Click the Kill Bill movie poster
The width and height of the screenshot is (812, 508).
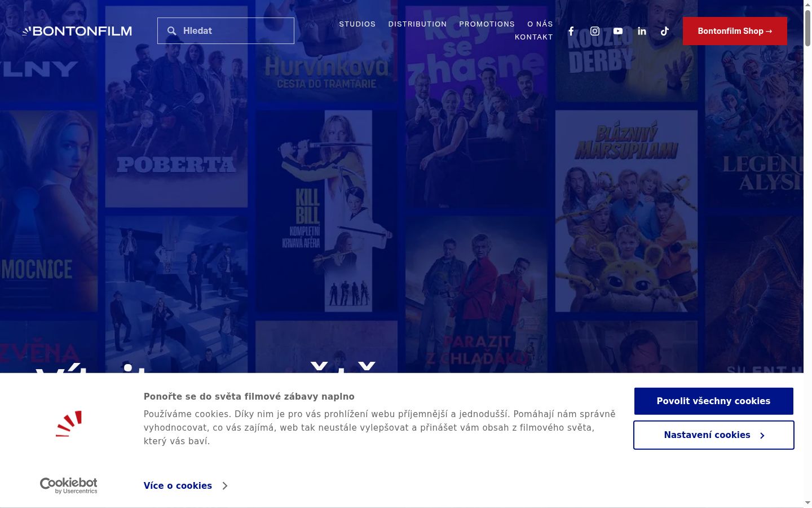click(x=327, y=211)
